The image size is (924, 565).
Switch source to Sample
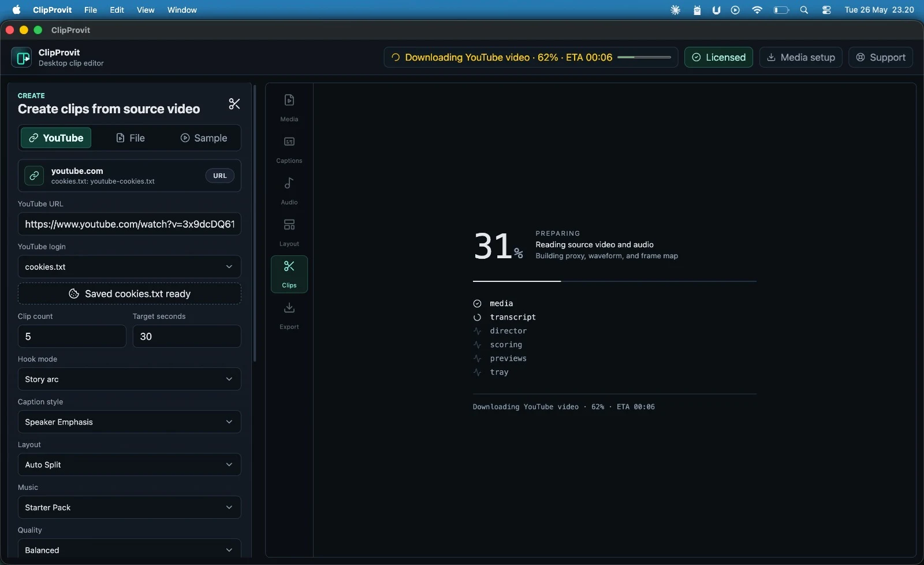[x=203, y=138]
